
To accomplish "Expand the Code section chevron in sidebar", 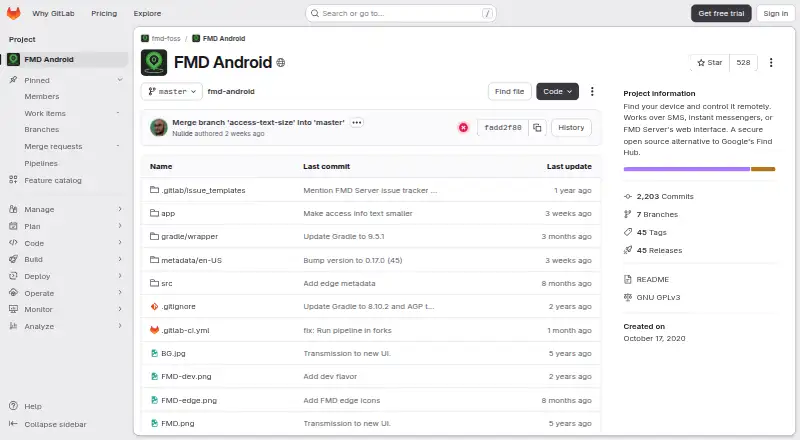I will [120, 243].
